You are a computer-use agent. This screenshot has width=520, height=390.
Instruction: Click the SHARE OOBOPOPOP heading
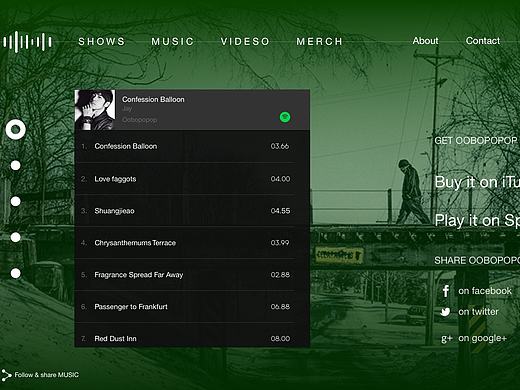click(477, 260)
